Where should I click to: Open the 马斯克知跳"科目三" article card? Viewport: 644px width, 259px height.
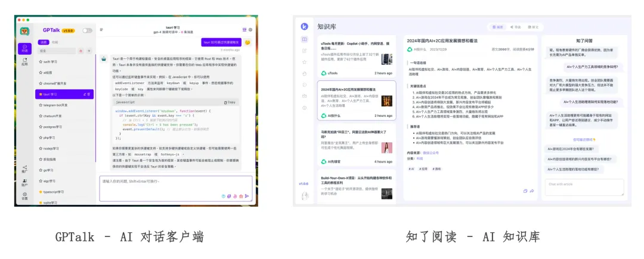(x=357, y=146)
